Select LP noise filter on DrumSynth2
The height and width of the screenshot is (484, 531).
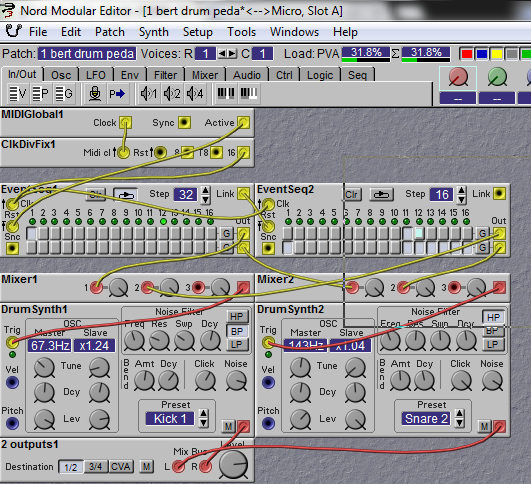click(x=493, y=345)
